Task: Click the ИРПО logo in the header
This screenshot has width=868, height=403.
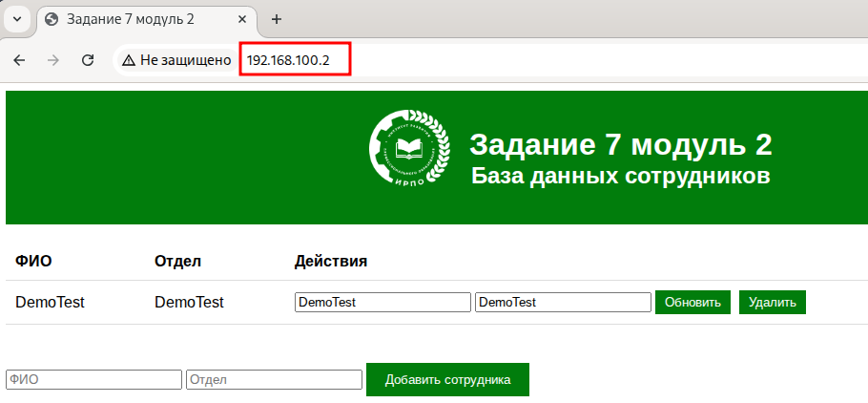Action: pyautogui.click(x=409, y=149)
